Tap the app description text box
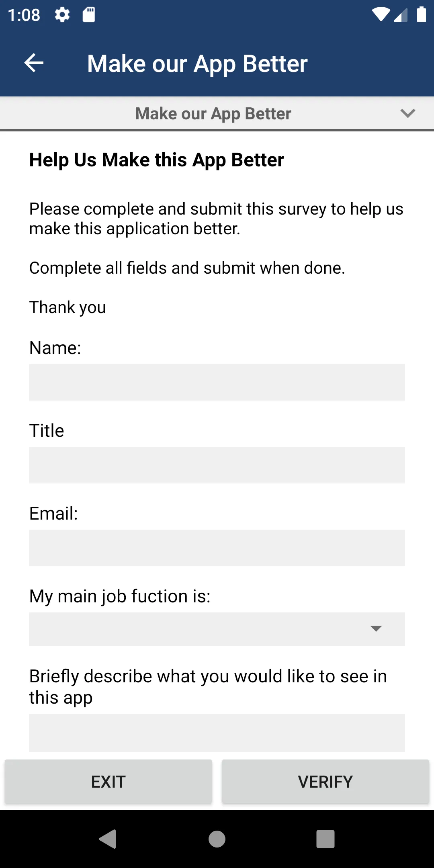Image resolution: width=434 pixels, height=868 pixels. pyautogui.click(x=217, y=733)
